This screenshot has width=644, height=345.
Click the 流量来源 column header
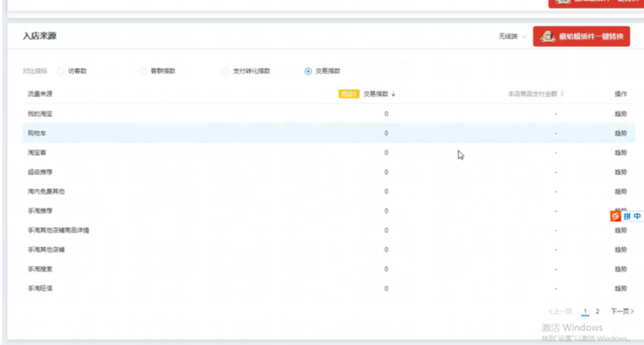tap(40, 94)
